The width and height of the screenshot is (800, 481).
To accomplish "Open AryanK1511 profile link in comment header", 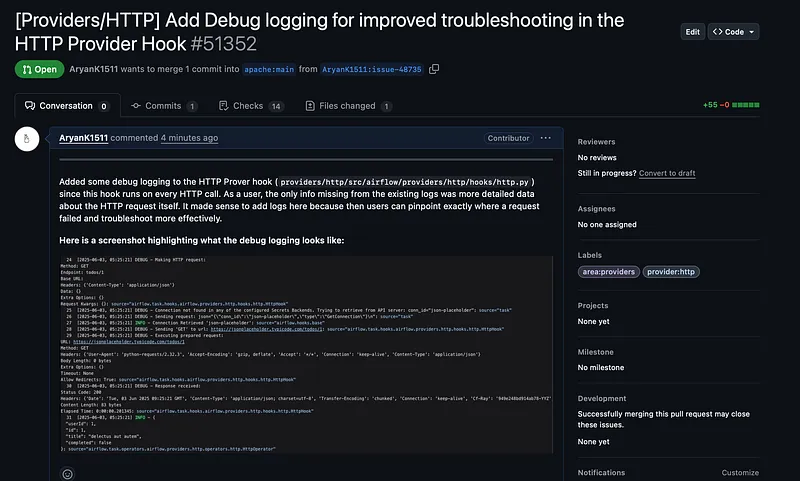I will coord(83,138).
